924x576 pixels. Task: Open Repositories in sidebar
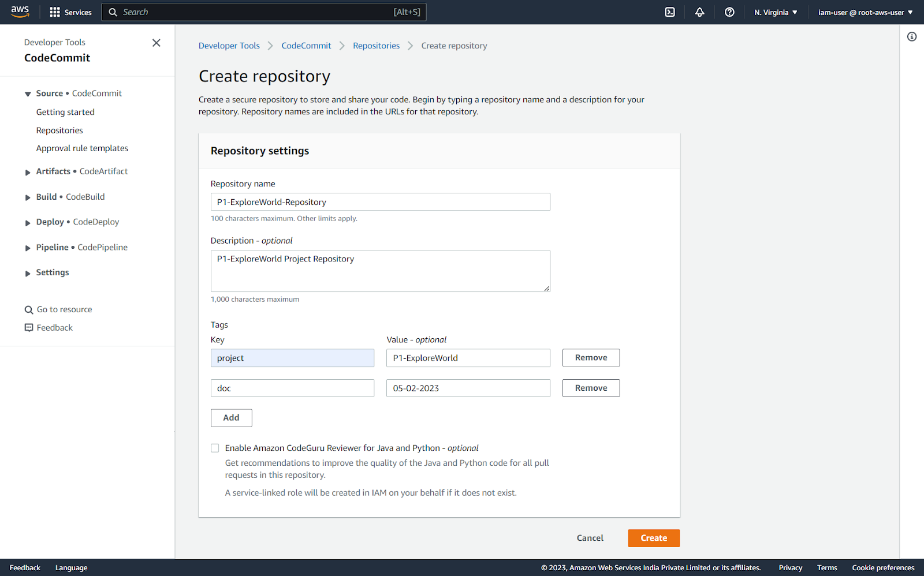59,130
